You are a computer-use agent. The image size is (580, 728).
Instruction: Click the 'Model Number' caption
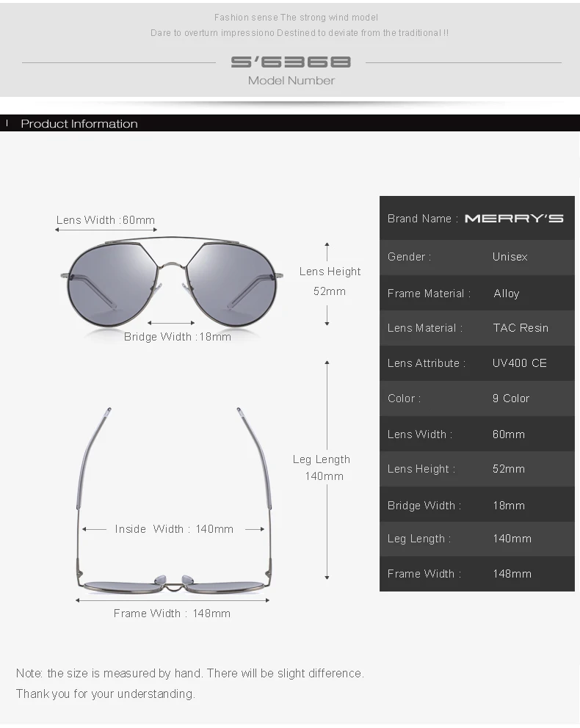291,81
